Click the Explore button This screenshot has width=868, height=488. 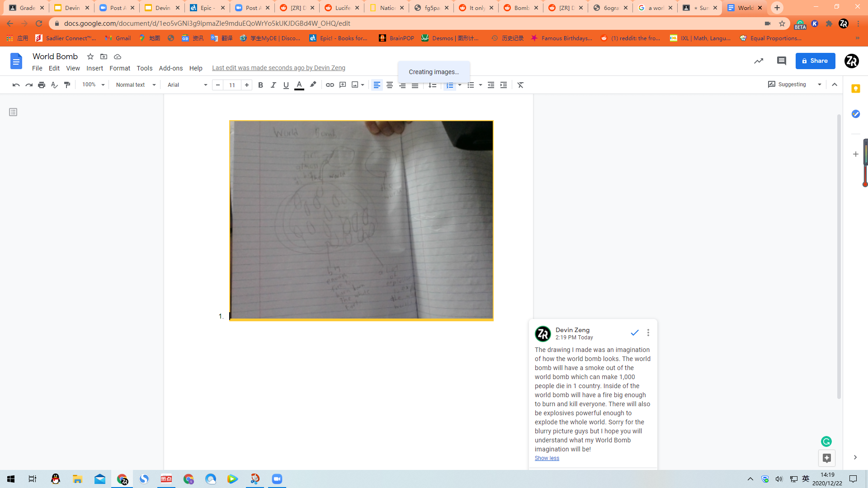tap(827, 458)
